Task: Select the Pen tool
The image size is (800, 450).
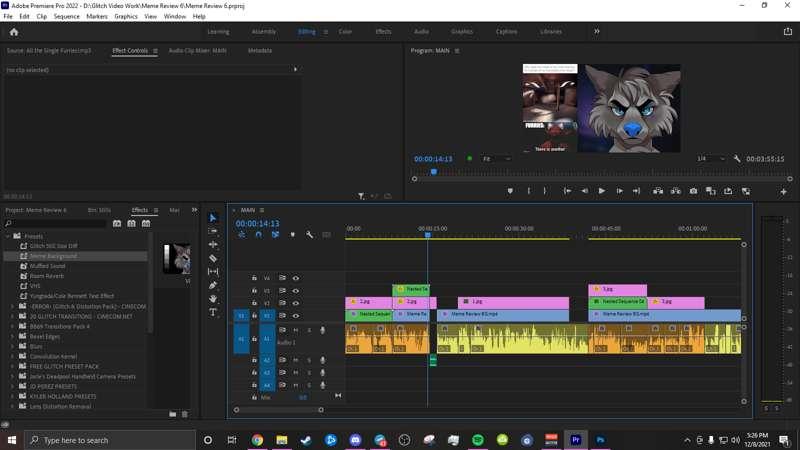Action: (213, 285)
